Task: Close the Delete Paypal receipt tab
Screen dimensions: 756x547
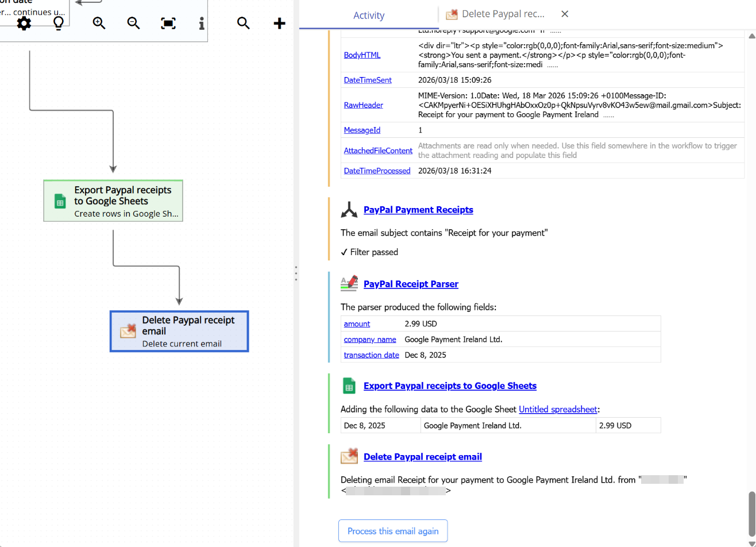Action: pyautogui.click(x=564, y=14)
